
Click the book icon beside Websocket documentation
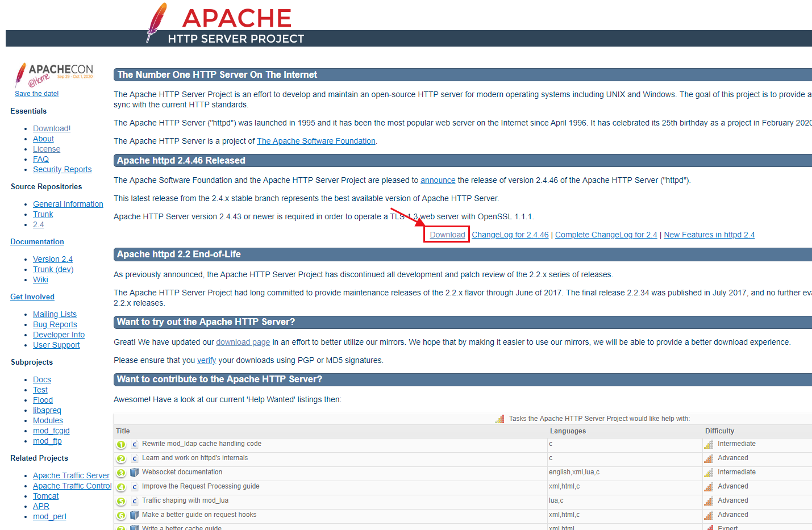135,473
